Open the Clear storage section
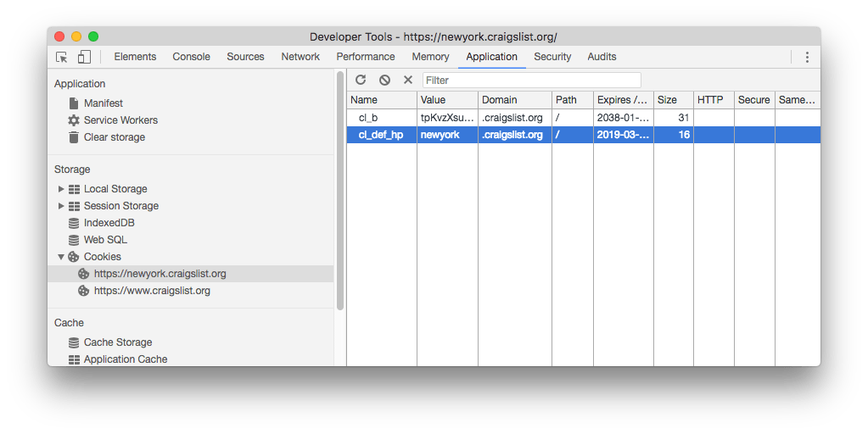This screenshot has height=434, width=868. (114, 137)
